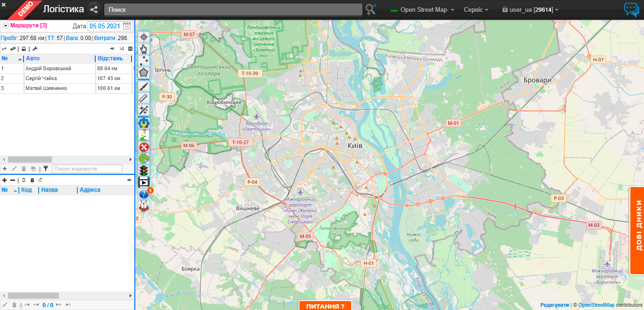644x310 pixels.
Task: Click the print icon in routes toolbar
Action: pos(24,49)
